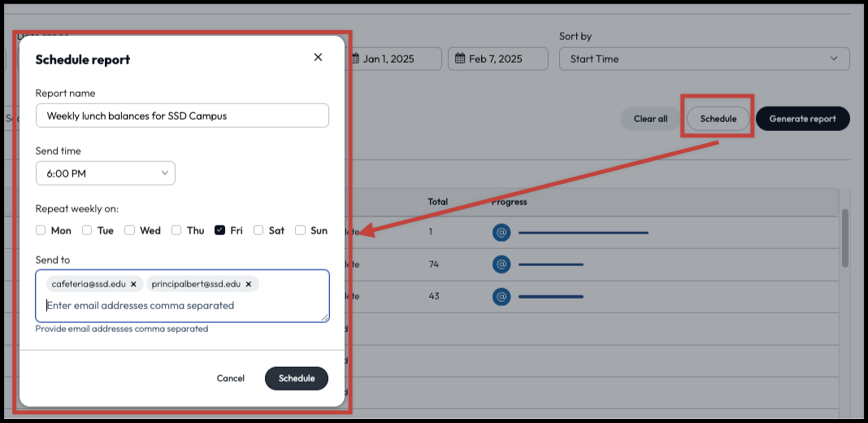Click the table's vertical scrollbar thumb

[845, 238]
